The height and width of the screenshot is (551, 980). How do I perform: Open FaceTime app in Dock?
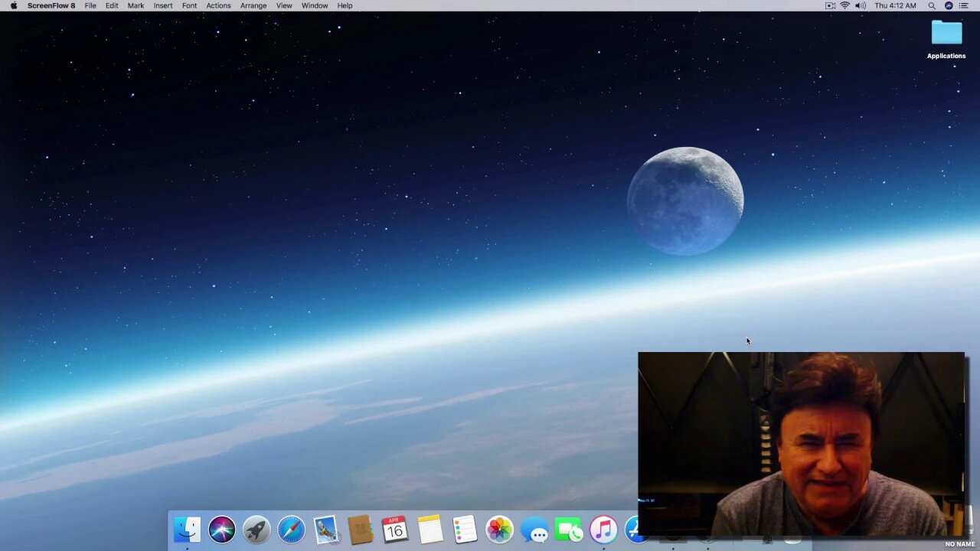tap(569, 530)
